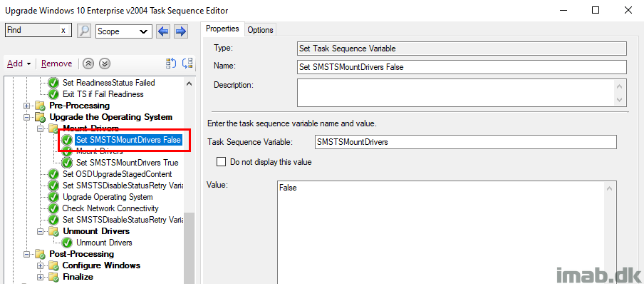The image size is (644, 284).
Task: Click green check of Set SMSTSMountDrivers False
Action: pos(68,140)
